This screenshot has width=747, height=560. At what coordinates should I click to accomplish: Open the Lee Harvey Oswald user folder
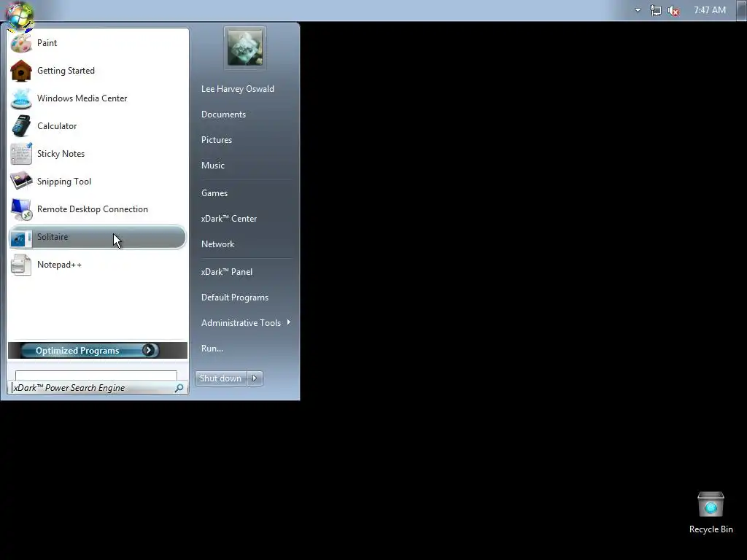tap(238, 89)
